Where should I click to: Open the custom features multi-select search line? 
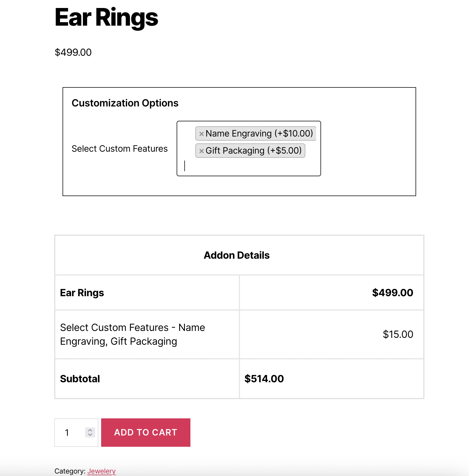point(248,166)
